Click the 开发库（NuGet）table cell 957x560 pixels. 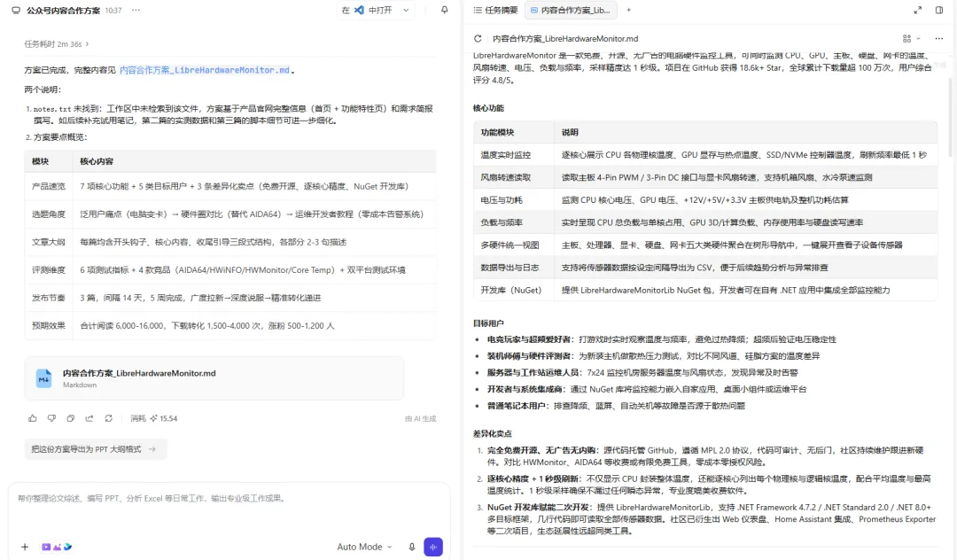click(x=513, y=291)
